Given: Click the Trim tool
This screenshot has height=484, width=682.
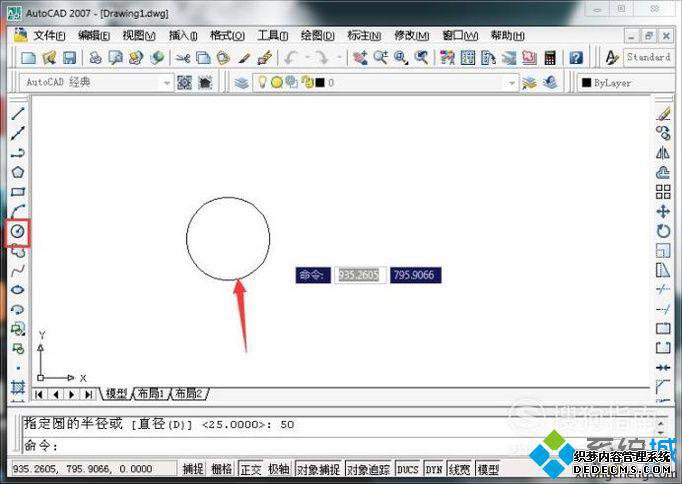Looking at the screenshot, I should (663, 290).
